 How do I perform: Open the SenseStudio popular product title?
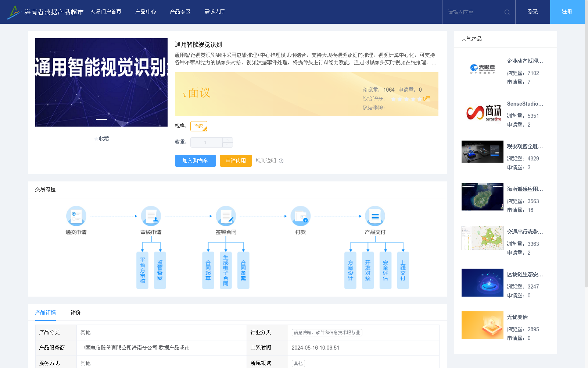coord(525,104)
